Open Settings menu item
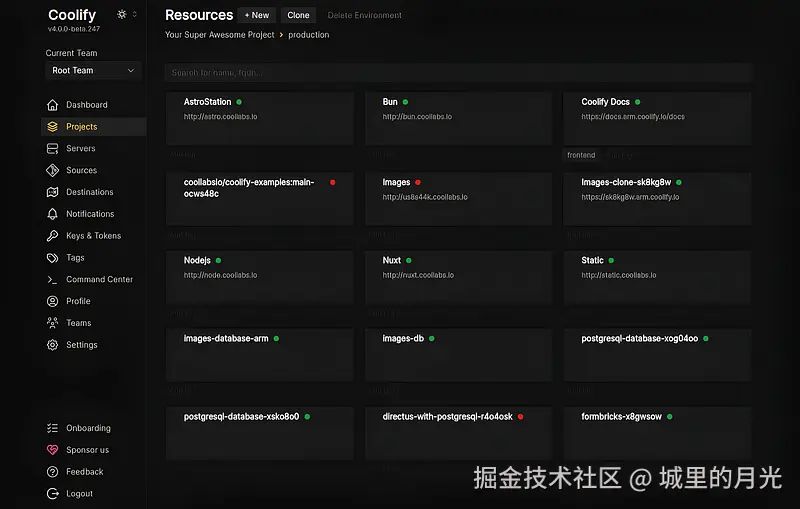The image size is (800, 509). (94, 345)
